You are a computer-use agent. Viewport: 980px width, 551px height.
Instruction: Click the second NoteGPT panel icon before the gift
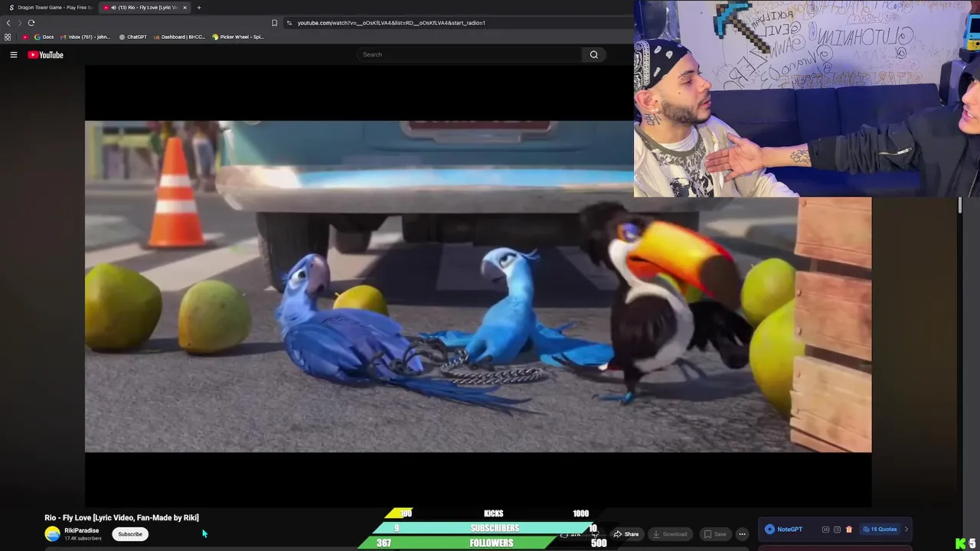[837, 530]
